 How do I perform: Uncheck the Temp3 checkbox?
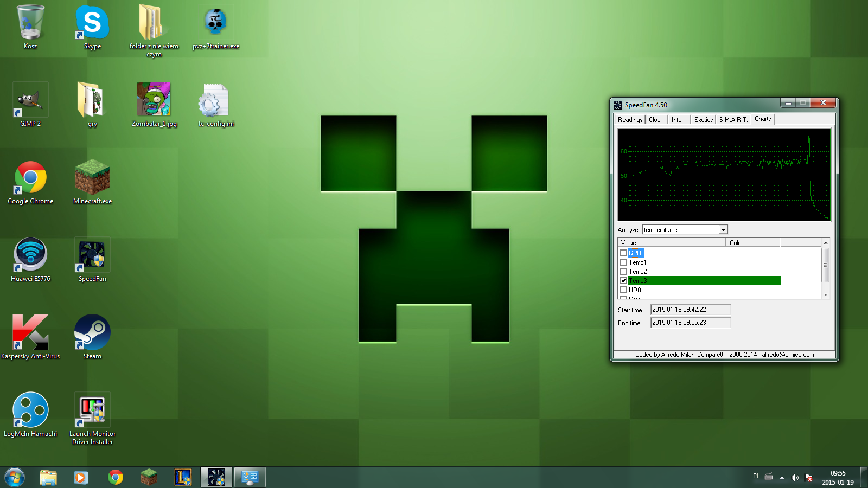click(x=623, y=281)
